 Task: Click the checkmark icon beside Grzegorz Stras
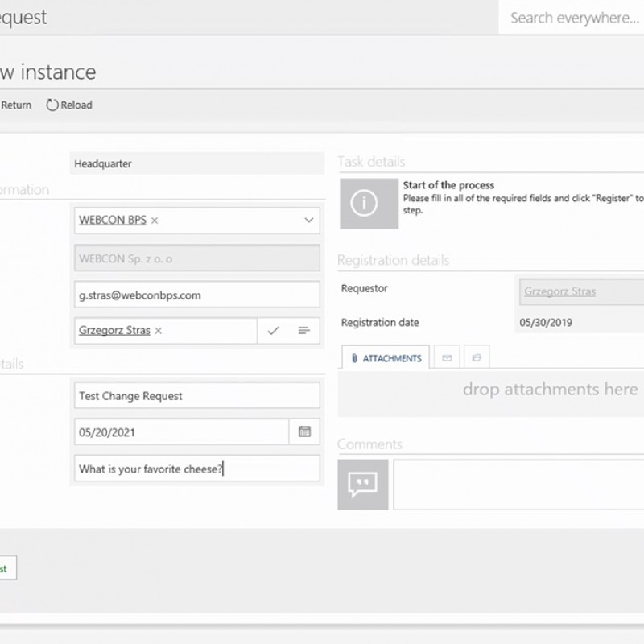coord(273,331)
